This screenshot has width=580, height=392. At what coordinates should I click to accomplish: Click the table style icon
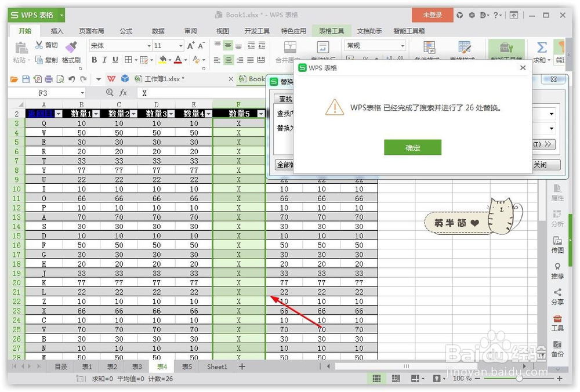pyautogui.click(x=464, y=48)
